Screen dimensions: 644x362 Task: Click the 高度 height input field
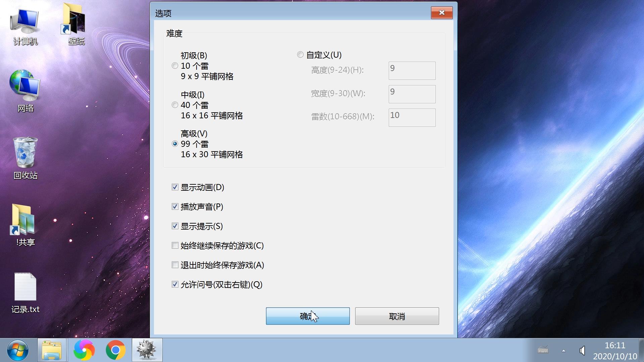[x=412, y=71]
